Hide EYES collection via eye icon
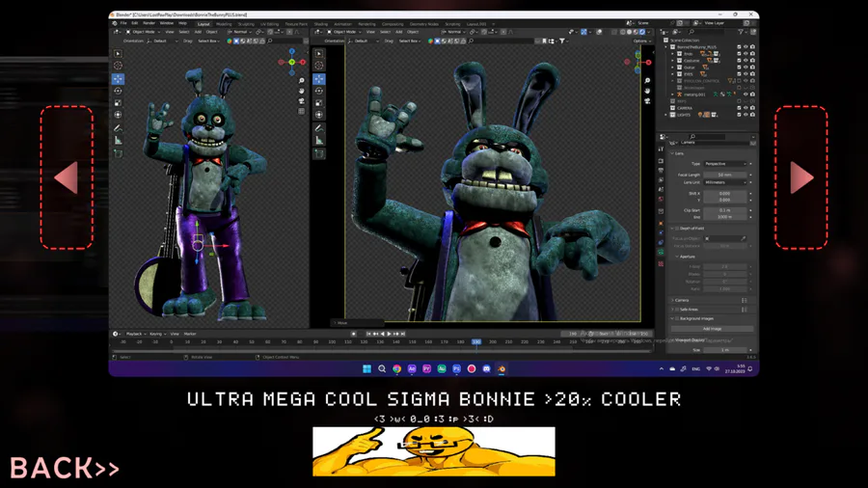This screenshot has width=868, height=488. pos(746,74)
